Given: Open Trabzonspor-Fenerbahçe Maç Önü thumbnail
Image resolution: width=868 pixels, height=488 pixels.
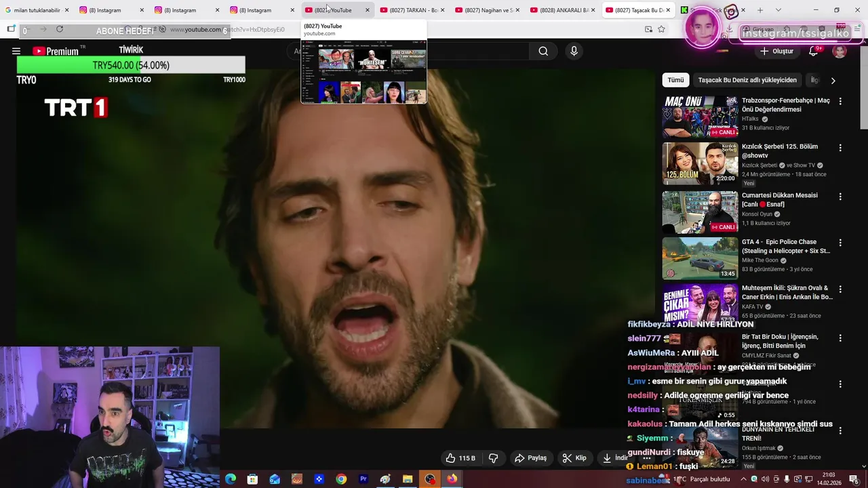Looking at the screenshot, I should tap(700, 117).
